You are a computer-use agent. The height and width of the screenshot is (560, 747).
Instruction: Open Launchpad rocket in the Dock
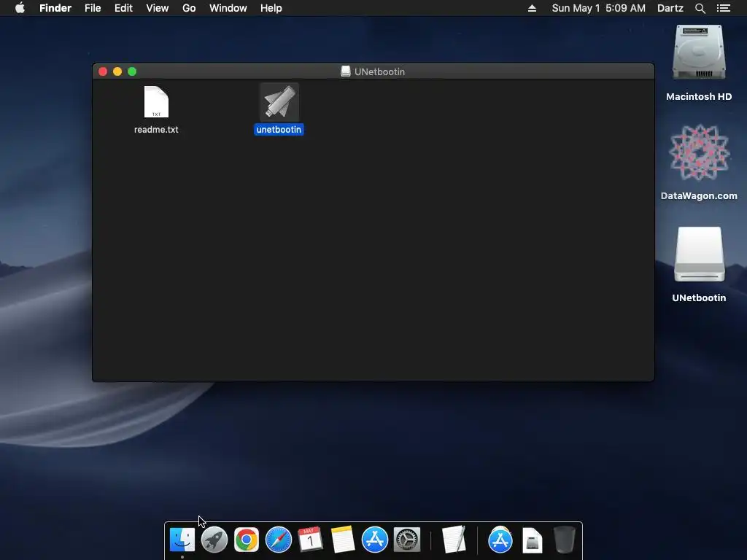tap(214, 540)
